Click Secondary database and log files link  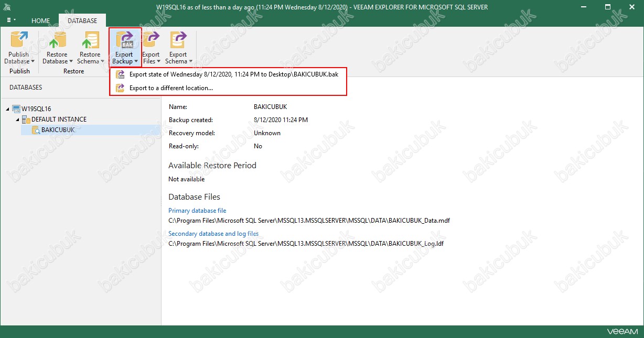point(213,234)
